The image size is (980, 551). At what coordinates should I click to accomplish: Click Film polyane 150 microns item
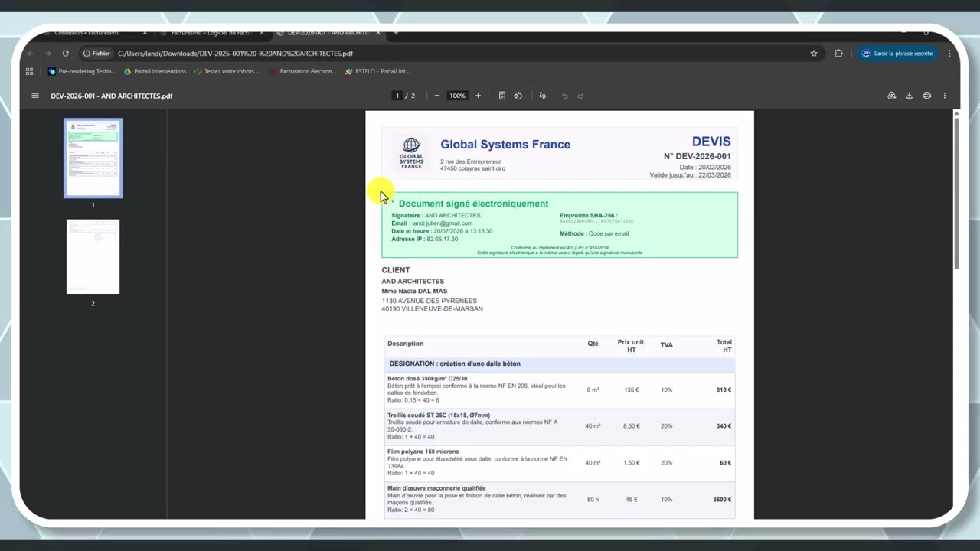(x=423, y=452)
